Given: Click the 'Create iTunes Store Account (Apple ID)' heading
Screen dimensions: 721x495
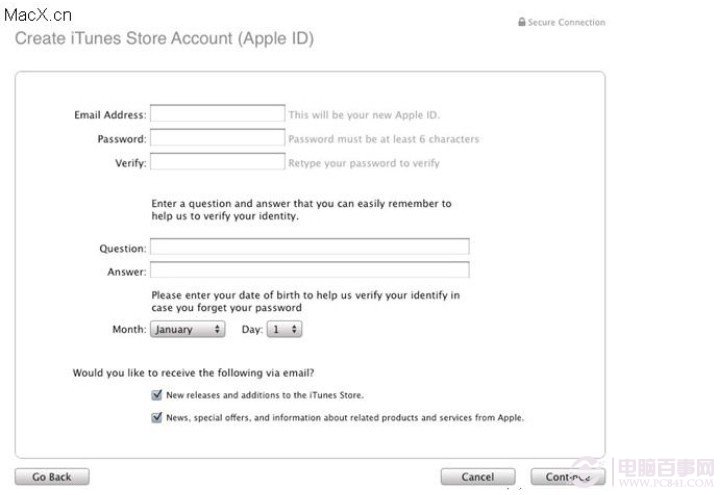Looking at the screenshot, I should 164,38.
